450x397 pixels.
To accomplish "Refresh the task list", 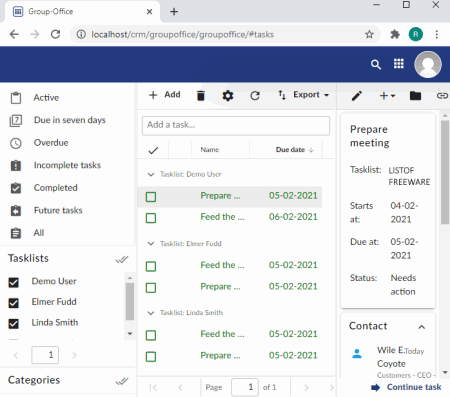I will click(255, 96).
